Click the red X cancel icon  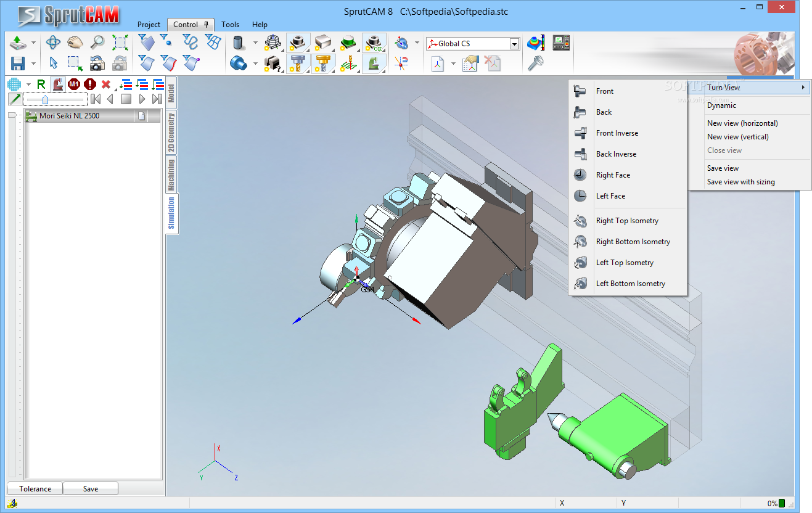pyautogui.click(x=106, y=84)
